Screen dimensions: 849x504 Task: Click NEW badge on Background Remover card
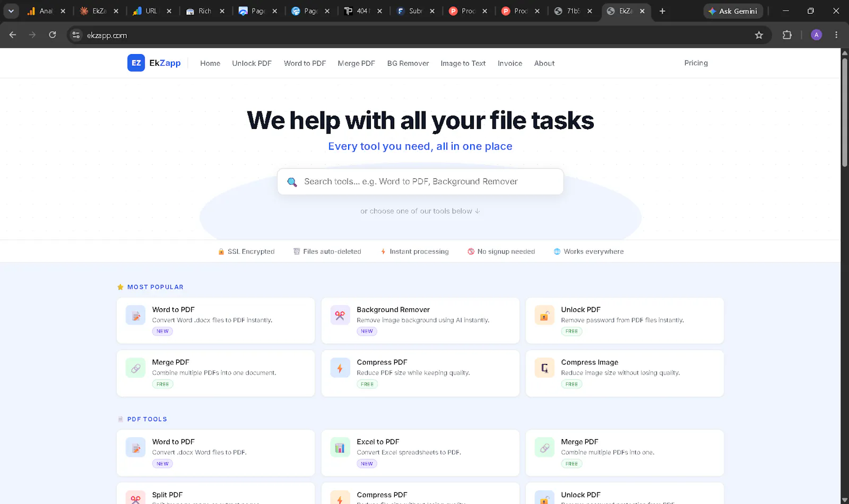coord(367,331)
